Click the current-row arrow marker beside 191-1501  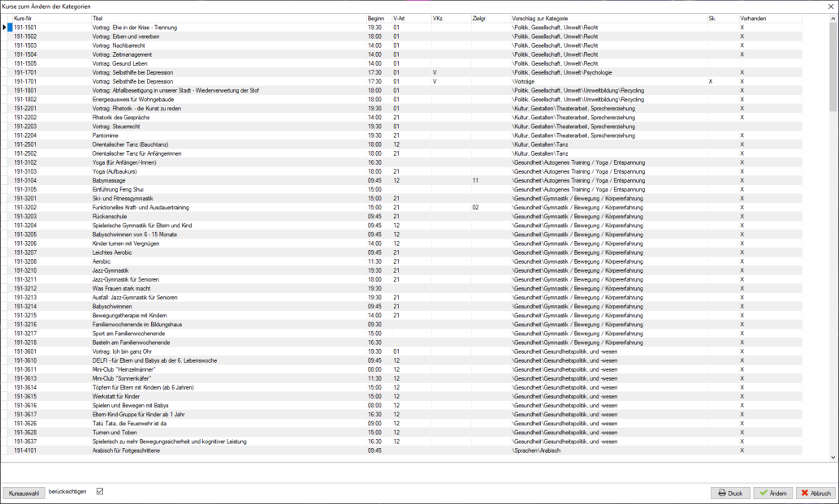pyautogui.click(x=4, y=28)
